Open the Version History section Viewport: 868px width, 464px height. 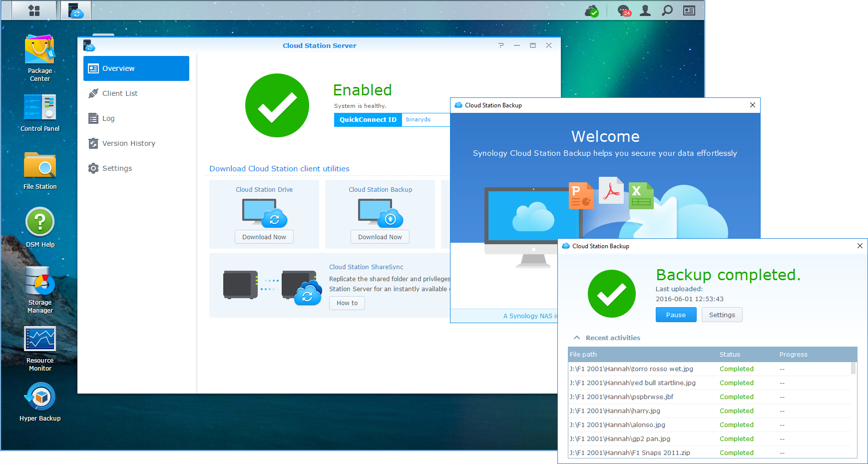point(136,143)
